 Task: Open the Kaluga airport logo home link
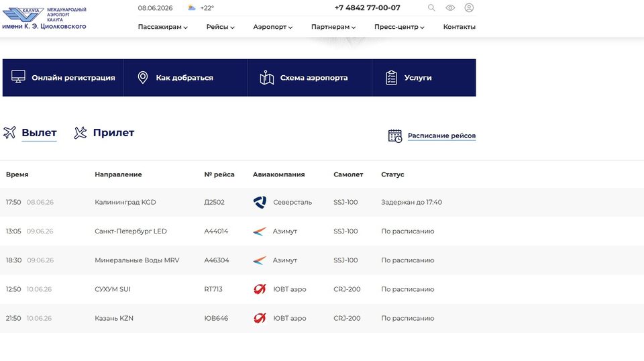point(44,19)
